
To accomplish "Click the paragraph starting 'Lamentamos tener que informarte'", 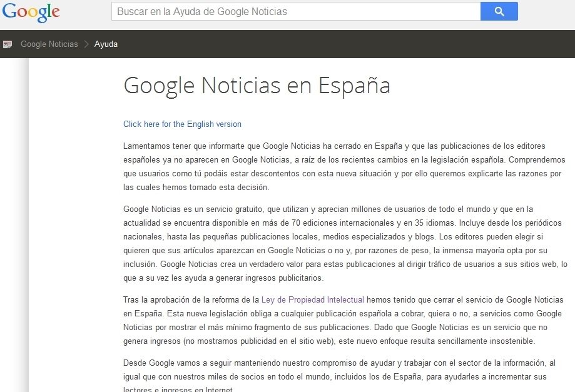I will (345, 167).
